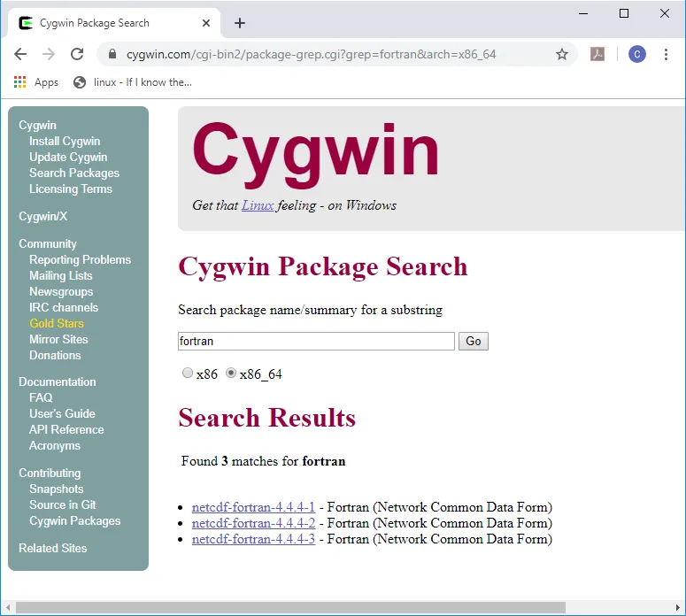Screen dimensions: 686x616
Task: Open Source in Git in sidebar
Action: [x=63, y=504]
